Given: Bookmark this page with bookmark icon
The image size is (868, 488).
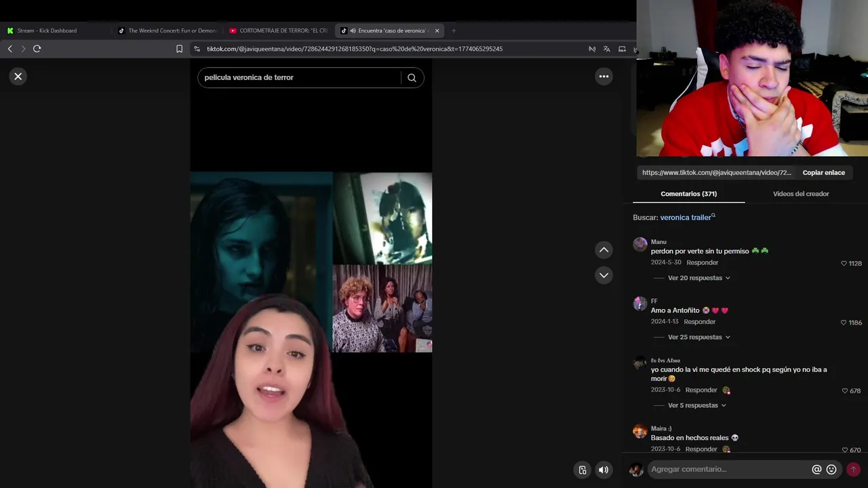Looking at the screenshot, I should pyautogui.click(x=179, y=49).
